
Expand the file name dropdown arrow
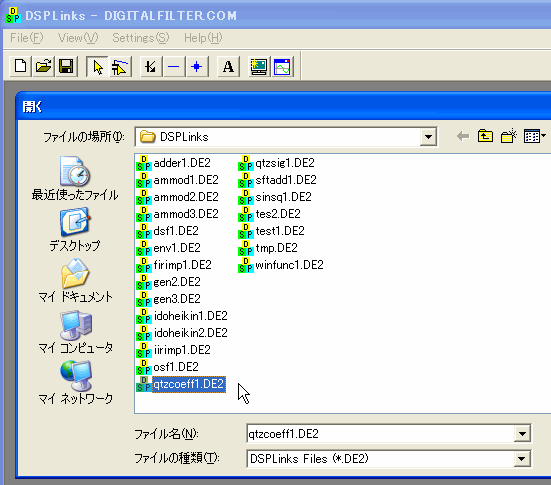[522, 434]
